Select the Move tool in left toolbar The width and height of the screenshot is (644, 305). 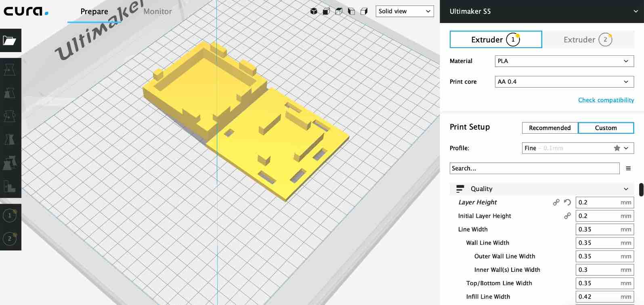10,69
